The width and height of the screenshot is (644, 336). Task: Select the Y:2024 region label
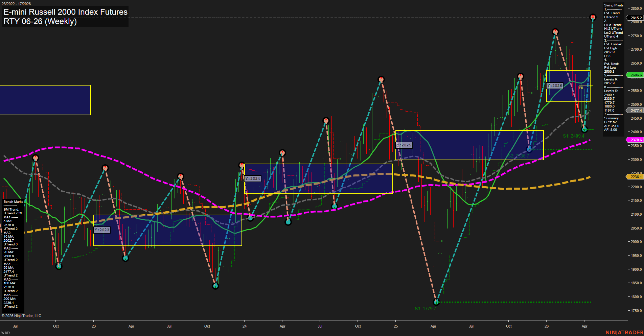(x=252, y=178)
